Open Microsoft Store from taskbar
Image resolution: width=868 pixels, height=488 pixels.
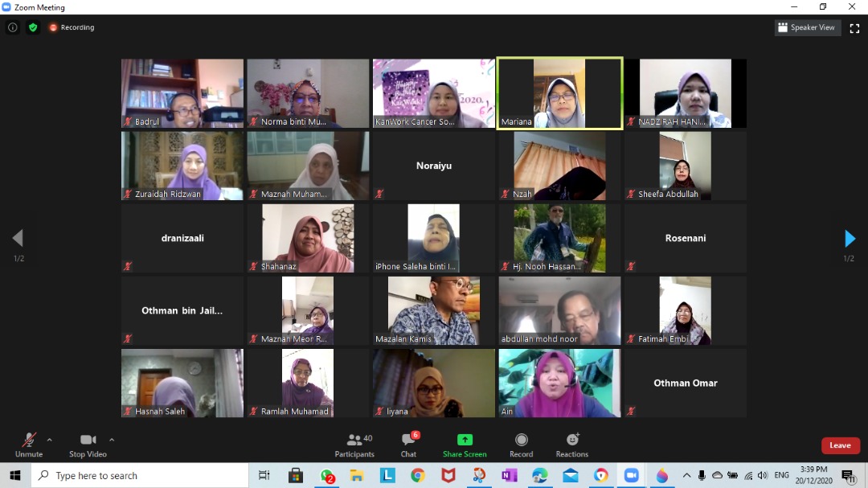[x=296, y=475]
